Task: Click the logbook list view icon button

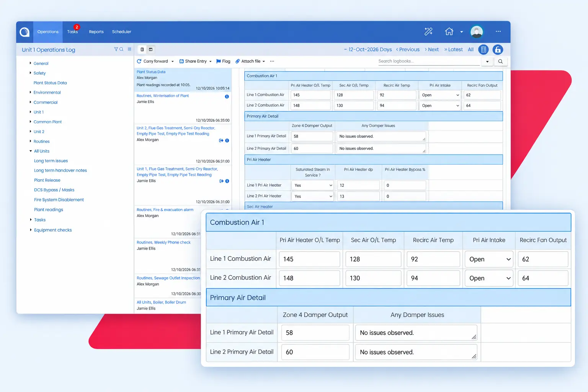Action: tap(483, 50)
